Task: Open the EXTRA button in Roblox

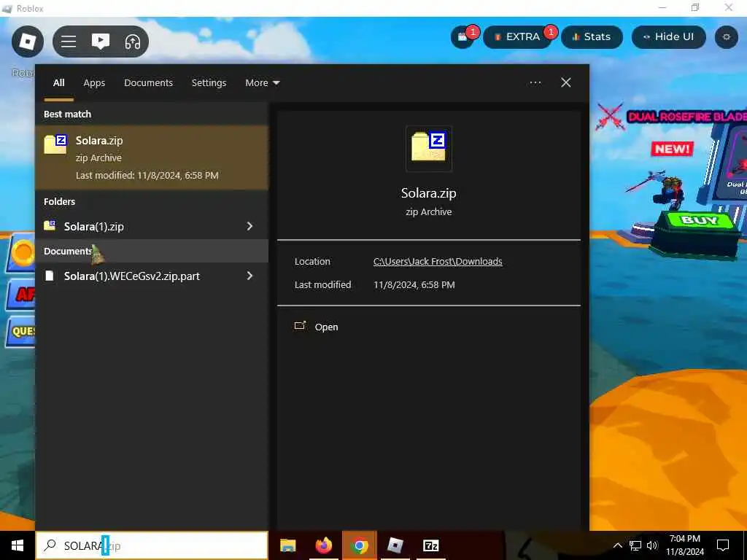Action: tap(518, 36)
